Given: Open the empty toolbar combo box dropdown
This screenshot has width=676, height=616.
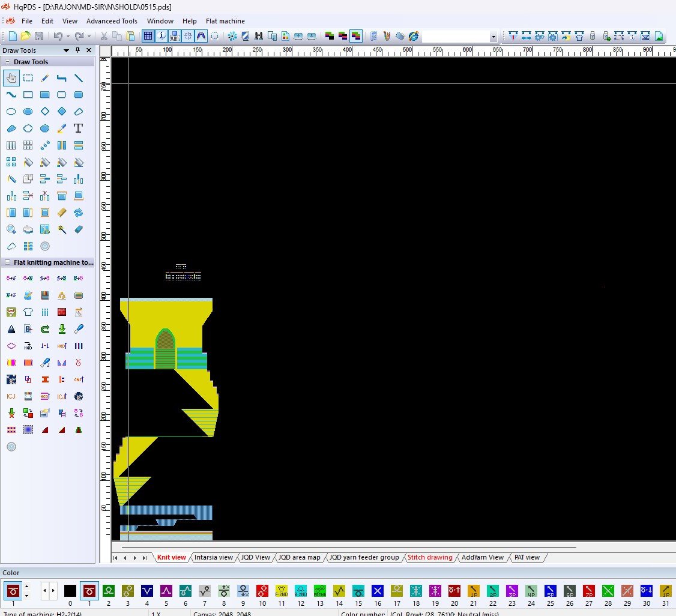Looking at the screenshot, I should click(x=493, y=37).
